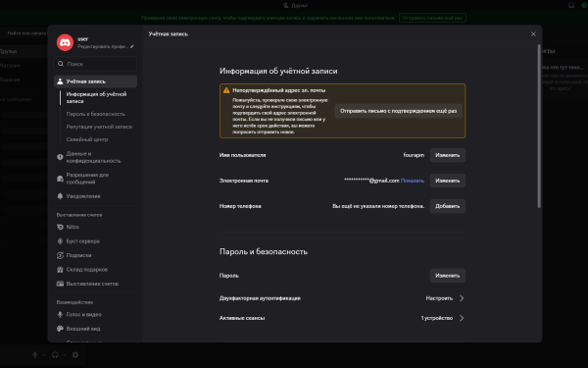Click Изменить next to Электронная почта
Image resolution: width=588 pixels, height=368 pixels.
click(448, 181)
